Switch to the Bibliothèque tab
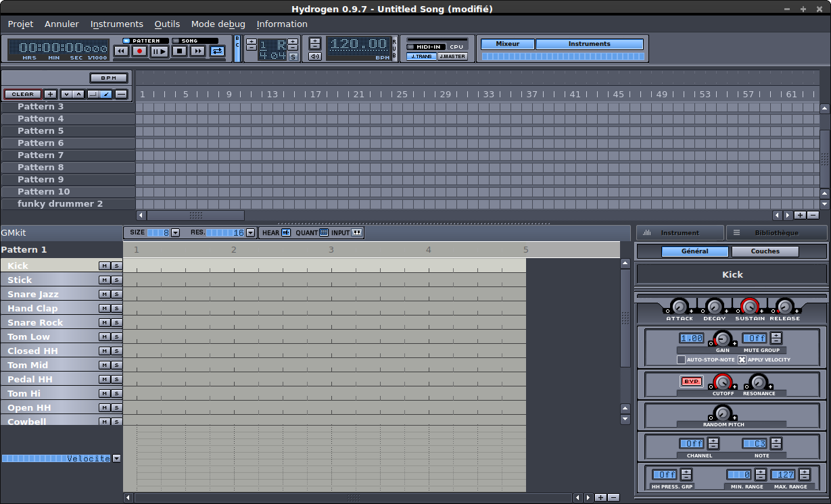831x504 pixels. pyautogui.click(x=776, y=233)
